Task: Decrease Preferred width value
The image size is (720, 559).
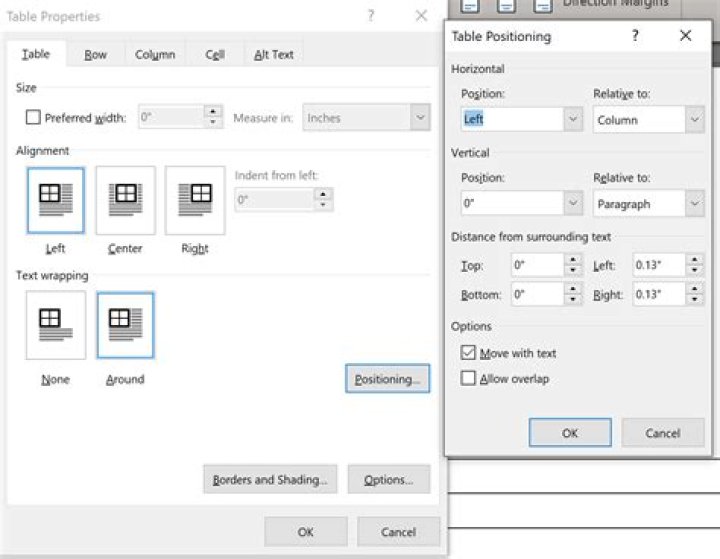Action: 213,122
